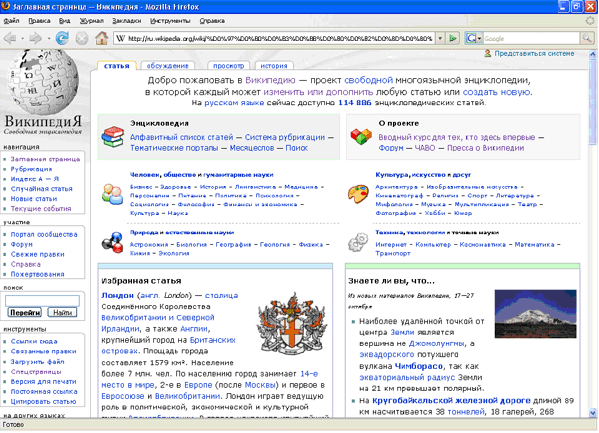The width and height of the screenshot is (599, 433).
Task: Switch to the просмотр tab
Action: 228,66
